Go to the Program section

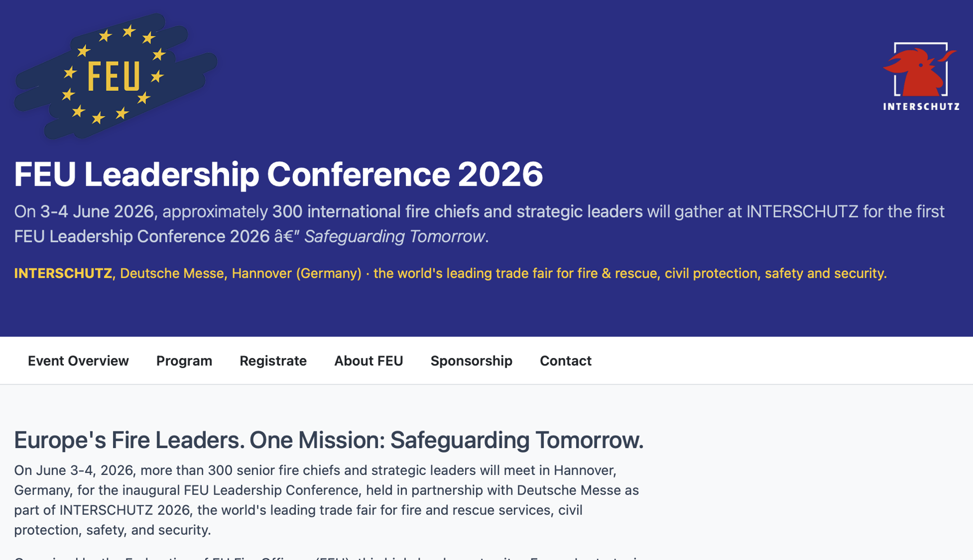[184, 361]
